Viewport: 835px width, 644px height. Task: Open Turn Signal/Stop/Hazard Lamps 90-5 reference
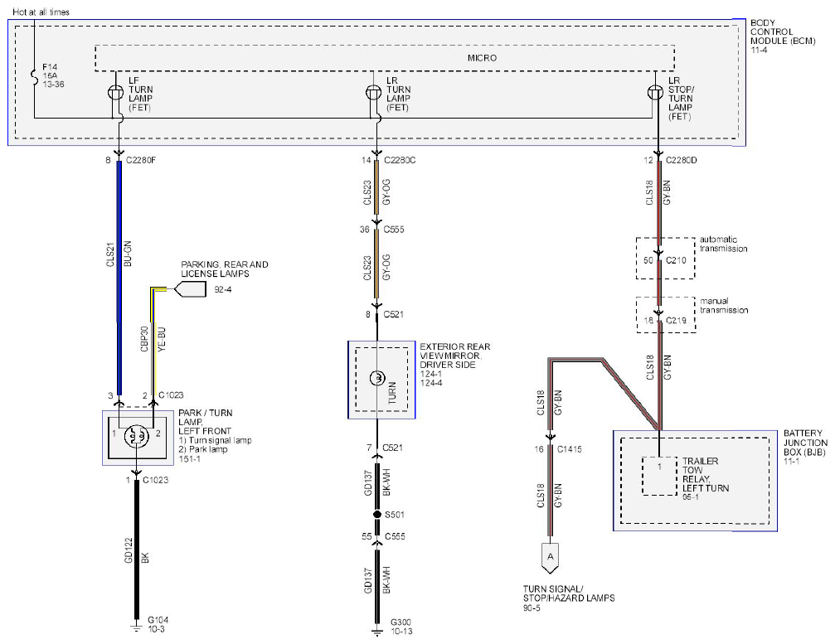[x=568, y=598]
